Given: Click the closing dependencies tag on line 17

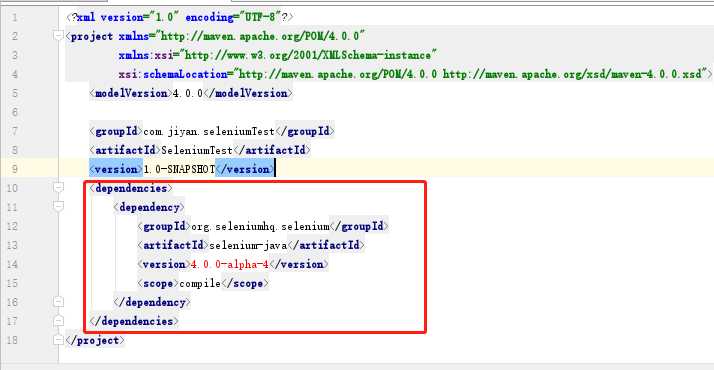Looking at the screenshot, I should point(134,321).
